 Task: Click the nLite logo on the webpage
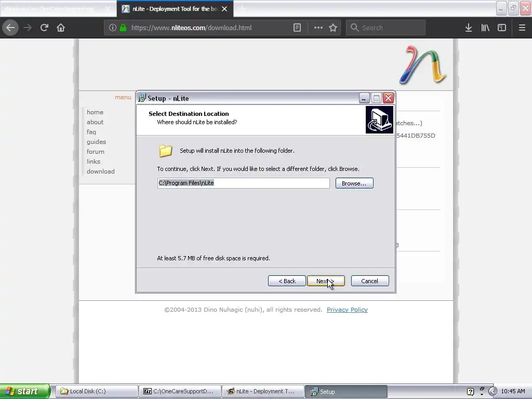pos(423,64)
